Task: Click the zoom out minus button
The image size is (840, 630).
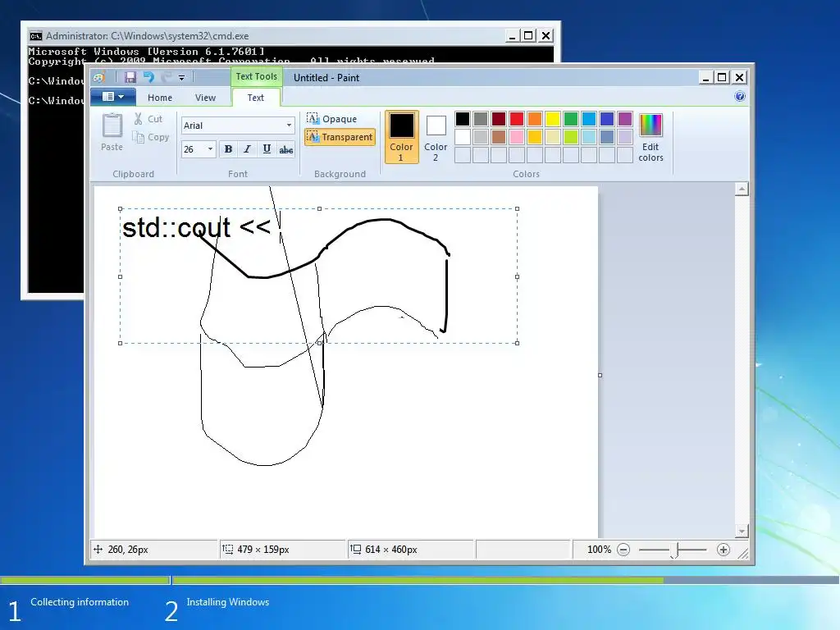Action: (623, 550)
